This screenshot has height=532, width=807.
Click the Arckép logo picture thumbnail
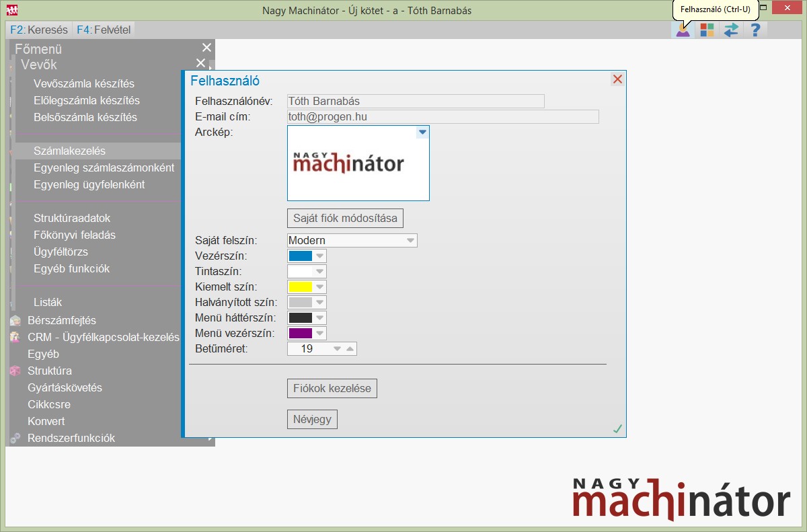pyautogui.click(x=358, y=163)
